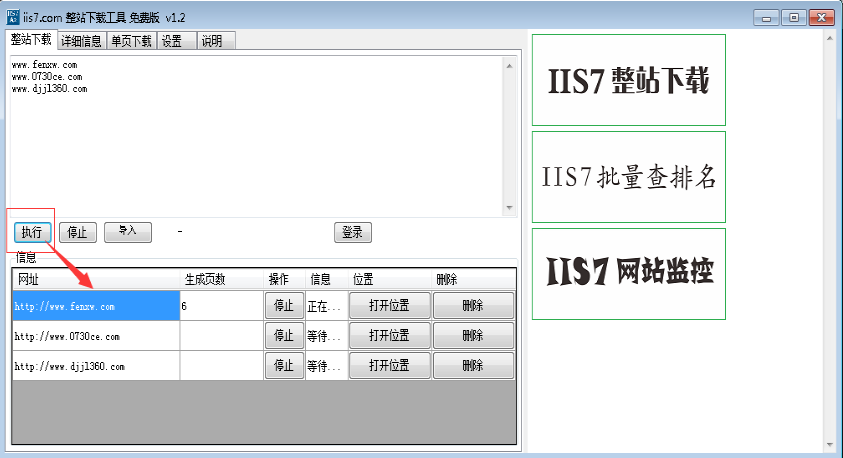843x458 pixels.
Task: Click the 位置 column header
Action: click(x=390, y=280)
